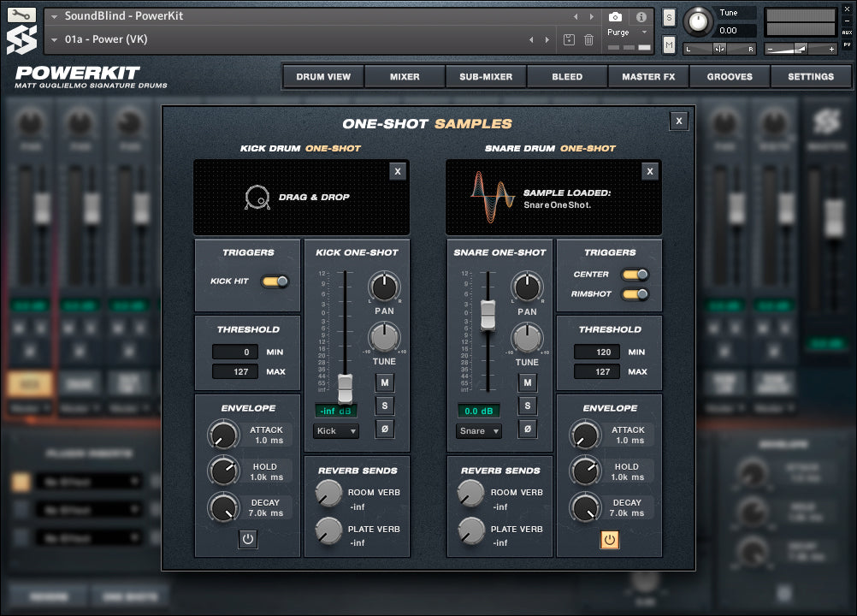This screenshot has height=616, width=857.
Task: Turn on the kick envelope power button
Action: click(248, 539)
